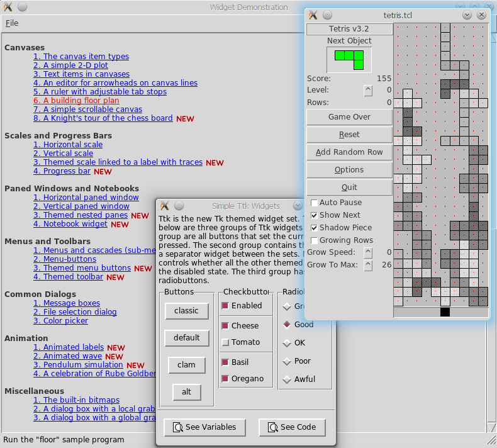Launch the Progress bar demo

pyautogui.click(x=62, y=171)
